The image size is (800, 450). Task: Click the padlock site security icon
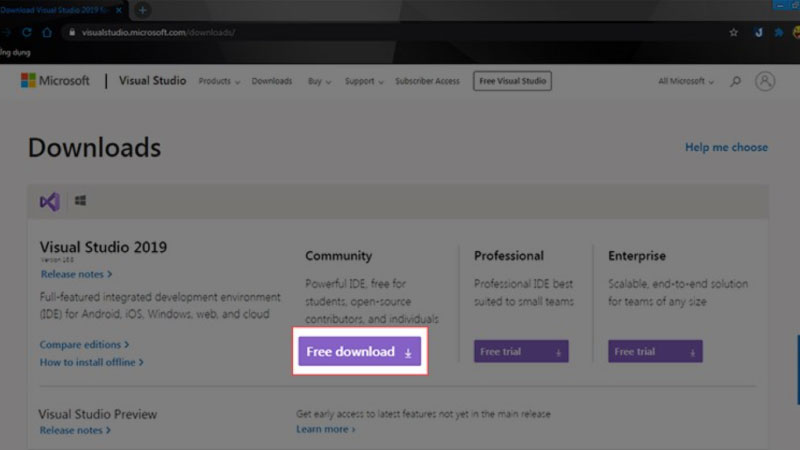[x=72, y=32]
